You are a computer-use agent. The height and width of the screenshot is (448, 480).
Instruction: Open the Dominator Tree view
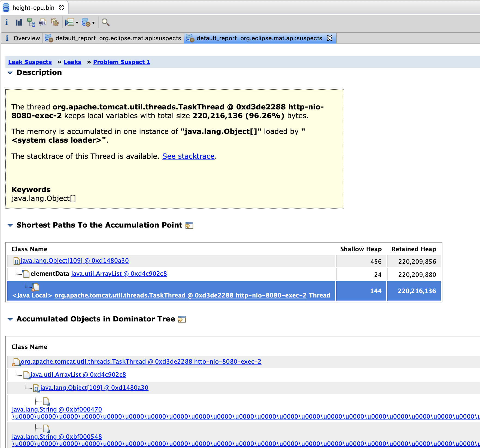pyautogui.click(x=31, y=22)
